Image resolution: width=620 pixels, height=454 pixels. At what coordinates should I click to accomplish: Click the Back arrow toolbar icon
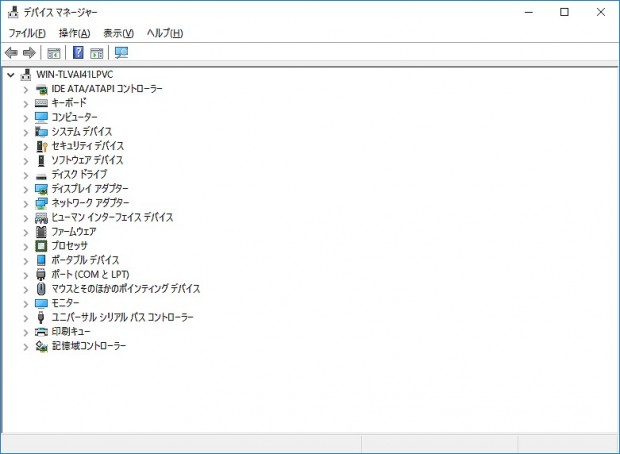coord(11,53)
